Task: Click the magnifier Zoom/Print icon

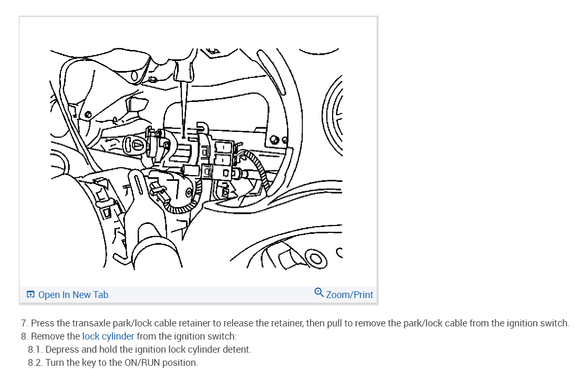Action: (x=319, y=292)
